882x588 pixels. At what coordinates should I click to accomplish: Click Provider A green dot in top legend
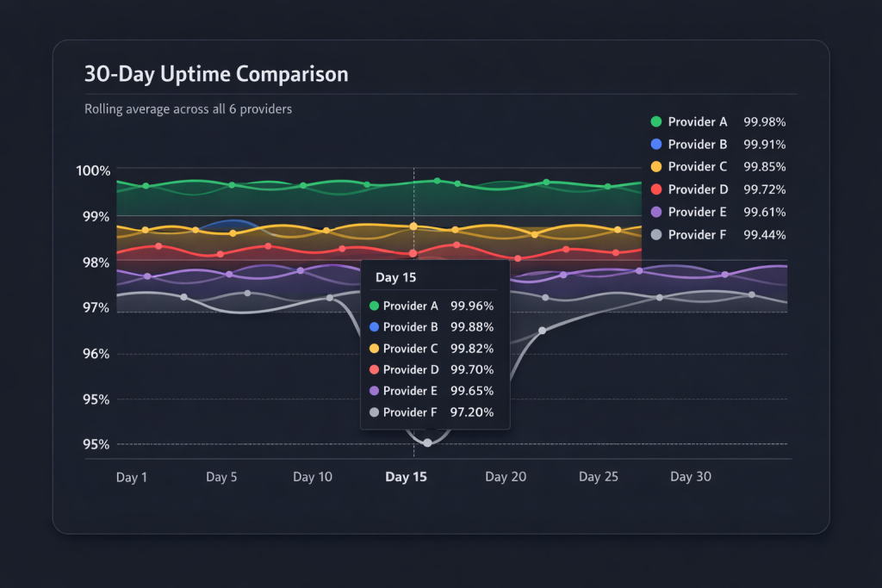(x=656, y=122)
